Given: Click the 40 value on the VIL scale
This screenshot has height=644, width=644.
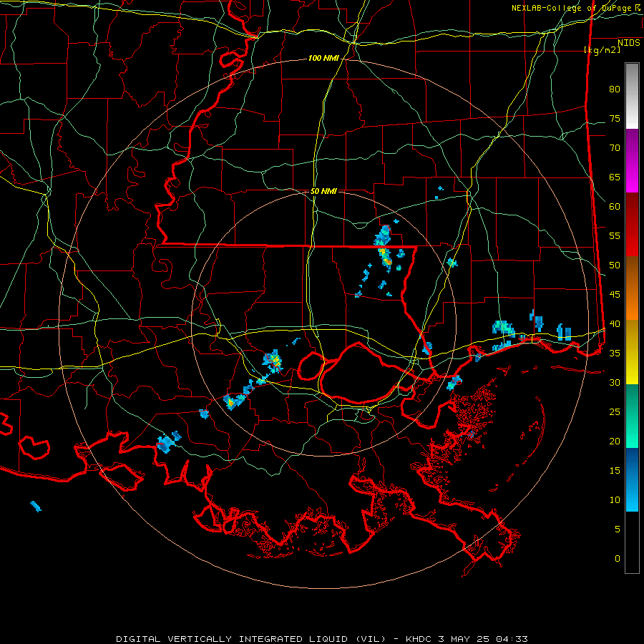Looking at the screenshot, I should click(615, 324).
